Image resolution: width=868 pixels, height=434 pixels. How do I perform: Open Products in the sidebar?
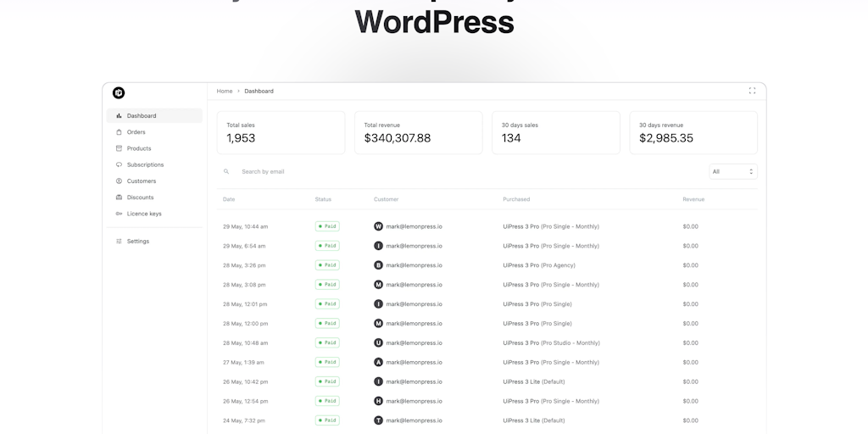[x=154, y=148]
